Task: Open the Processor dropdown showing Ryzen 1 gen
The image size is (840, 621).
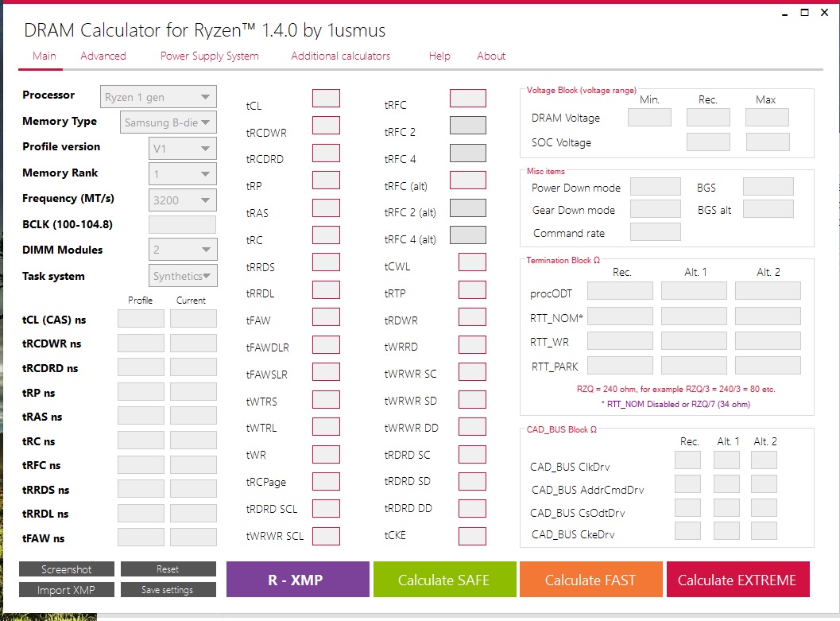Action: 158,97
